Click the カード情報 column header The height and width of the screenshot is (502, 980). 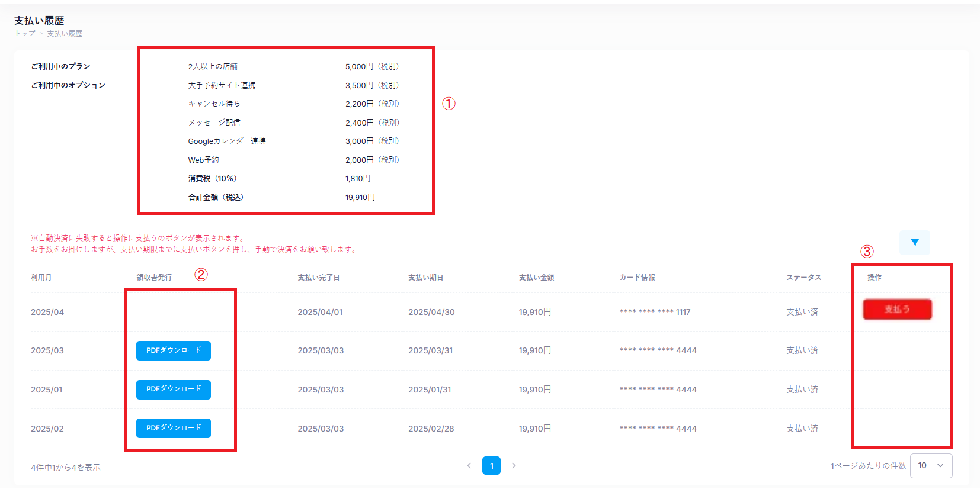click(x=637, y=278)
